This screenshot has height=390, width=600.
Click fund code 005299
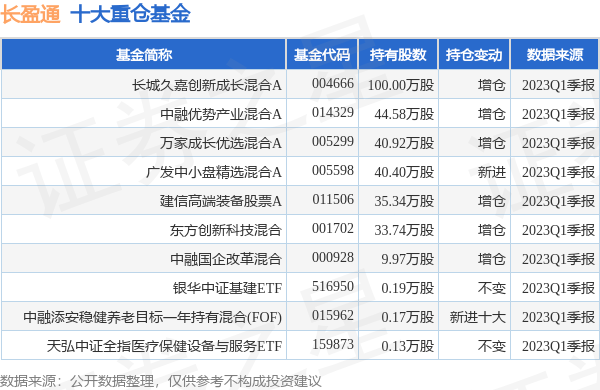click(333, 142)
